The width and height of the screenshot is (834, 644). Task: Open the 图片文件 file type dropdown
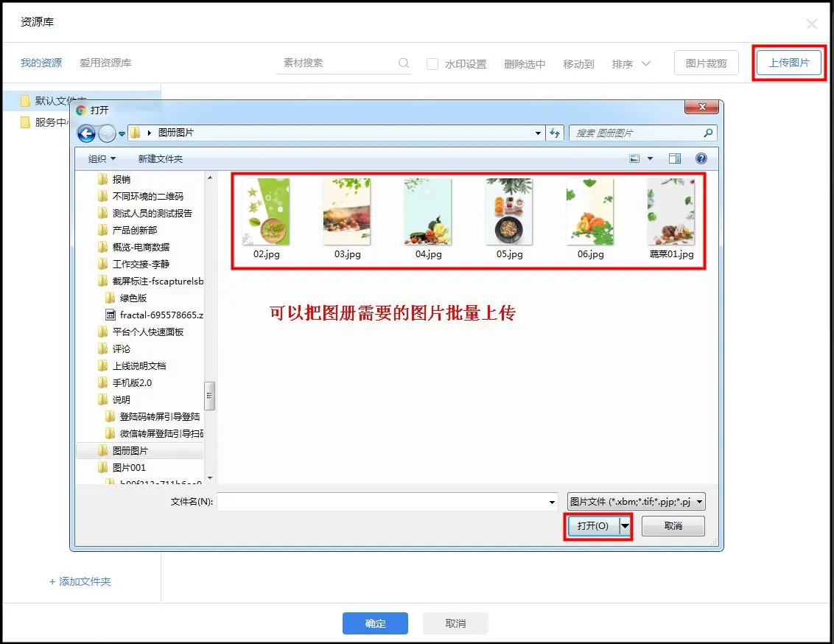point(637,502)
